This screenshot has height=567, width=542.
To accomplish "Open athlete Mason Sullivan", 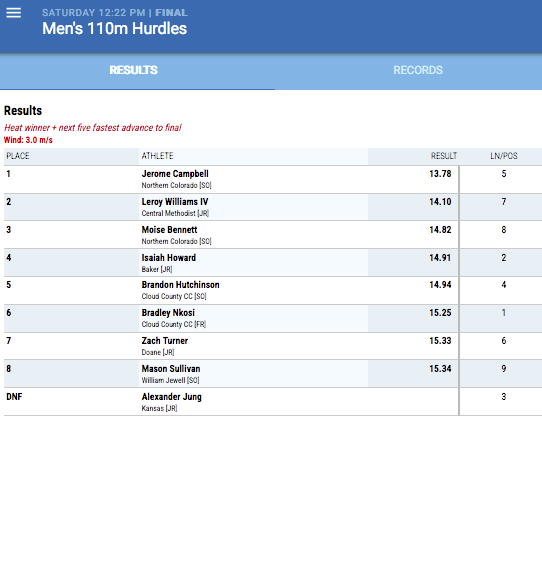I will point(171,369).
